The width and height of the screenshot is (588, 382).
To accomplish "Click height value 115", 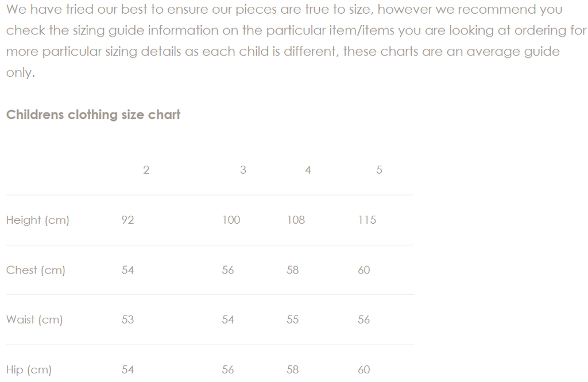I will pos(367,220).
